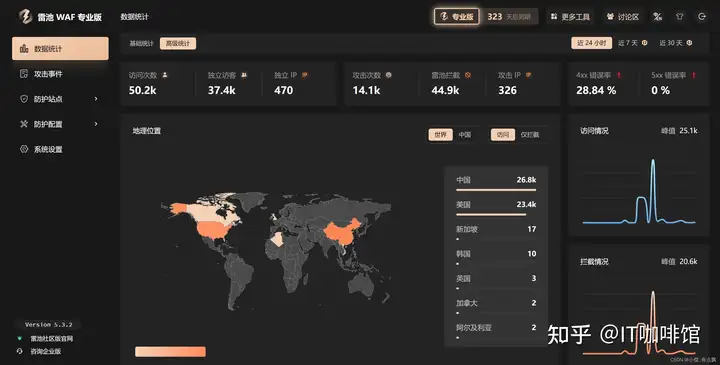Click the 更多工具 toolbar icon
This screenshot has width=720, height=365.
570,17
